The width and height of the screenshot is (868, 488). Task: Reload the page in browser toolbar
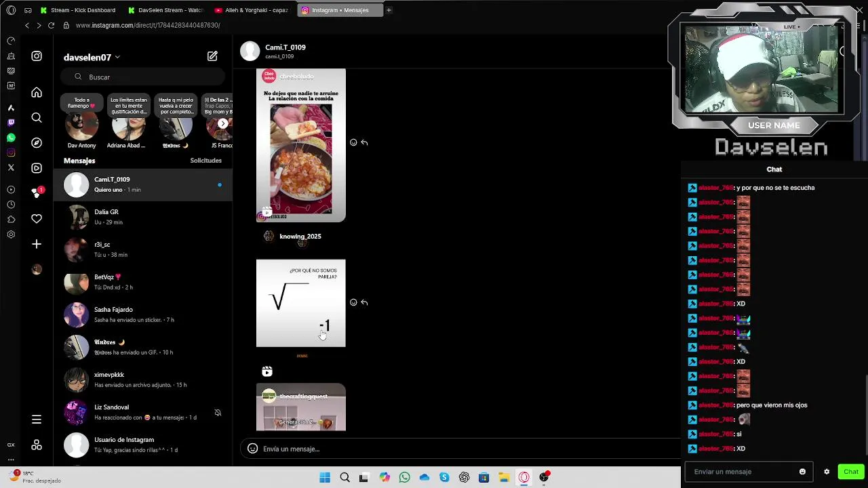click(51, 25)
